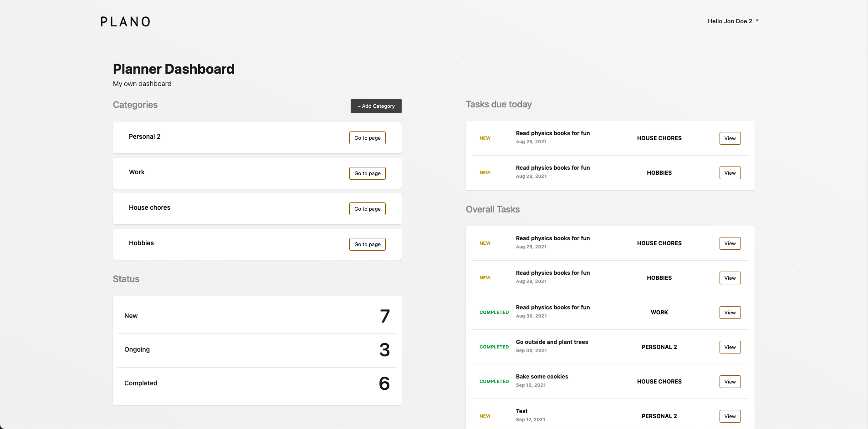The height and width of the screenshot is (429, 868).
Task: Go to the Hobbies category page
Action: click(367, 244)
